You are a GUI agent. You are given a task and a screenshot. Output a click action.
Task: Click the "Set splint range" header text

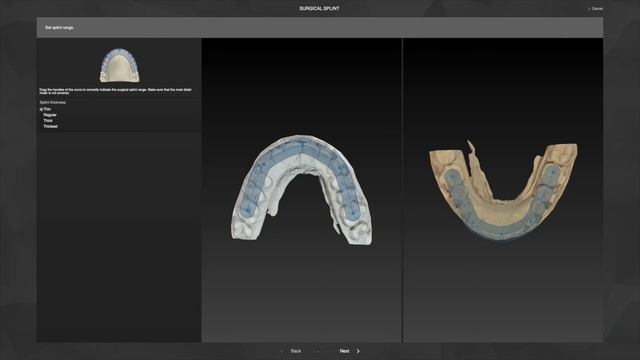pos(59,28)
